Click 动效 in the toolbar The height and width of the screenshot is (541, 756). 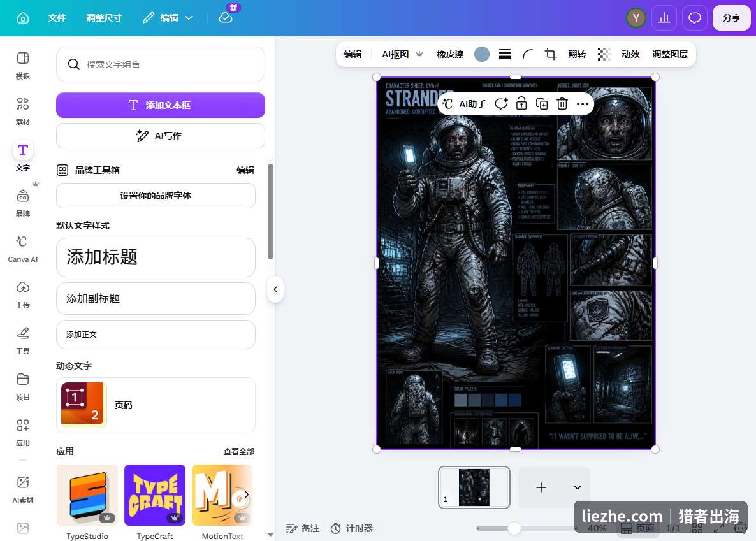click(x=630, y=55)
